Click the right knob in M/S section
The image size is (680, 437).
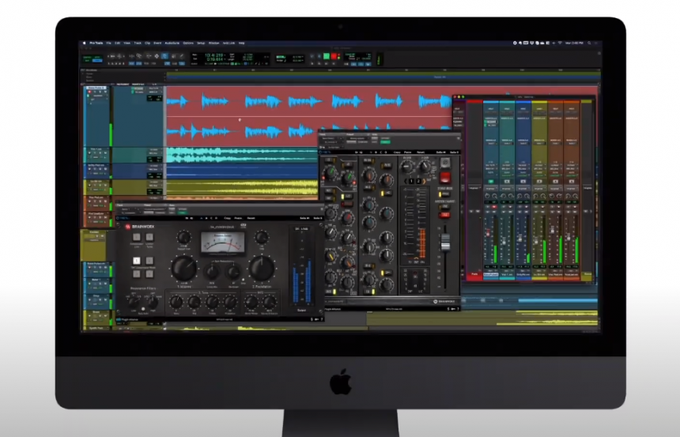pos(269,302)
